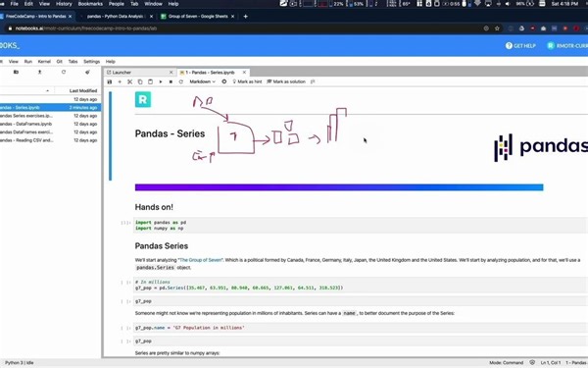Screen dimensions: 588x368
Task: Copy the selected cell
Action: [140, 81]
